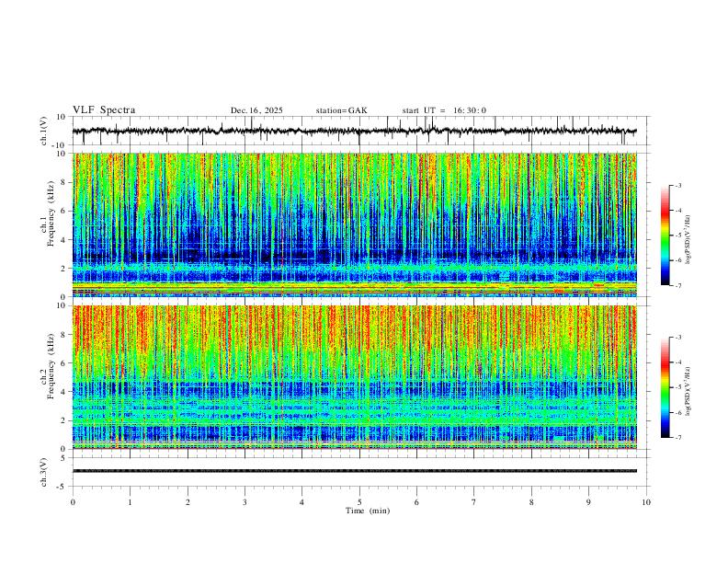Viewport: 728px width, 563px height.
Task: Click inside the ch.1 spectrogram
Action: coord(355,224)
